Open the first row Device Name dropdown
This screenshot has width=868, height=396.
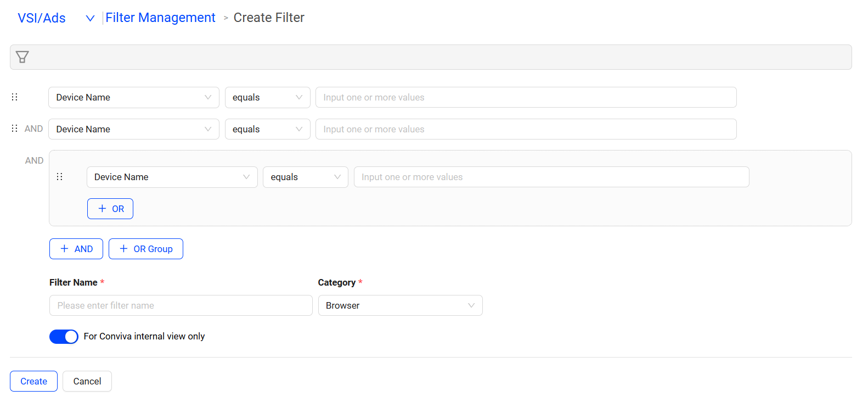click(x=133, y=98)
